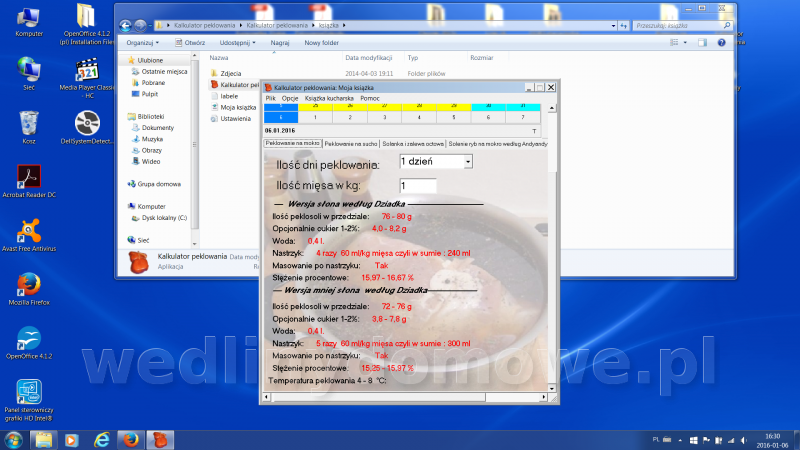Open the Windows Start menu

point(13,440)
